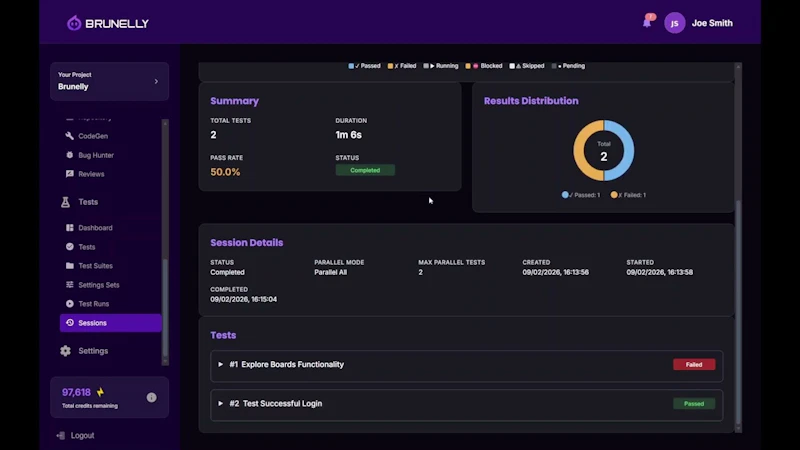Screen dimensions: 800x450
Task: Click the Bug Hunter bug icon
Action: pos(69,155)
